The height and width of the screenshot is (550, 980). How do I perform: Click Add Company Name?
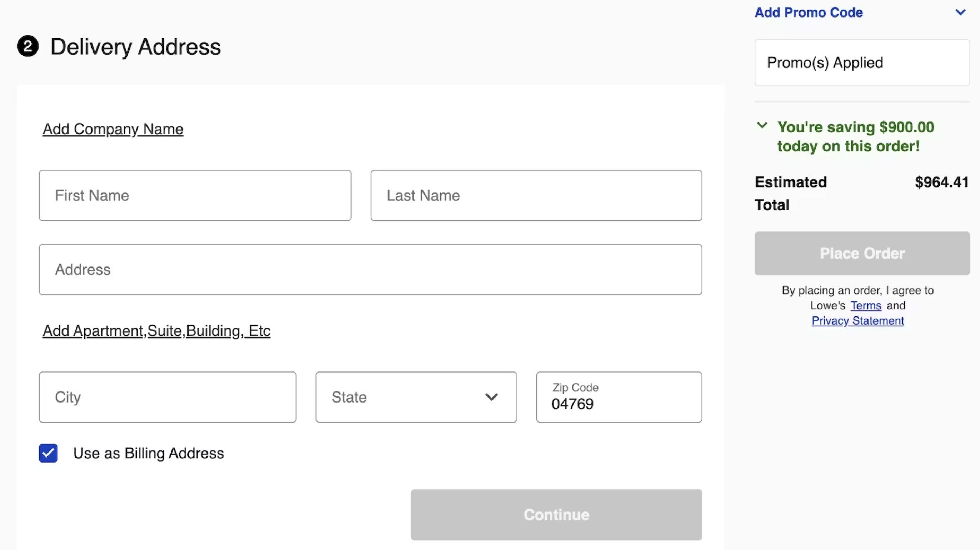pos(112,129)
